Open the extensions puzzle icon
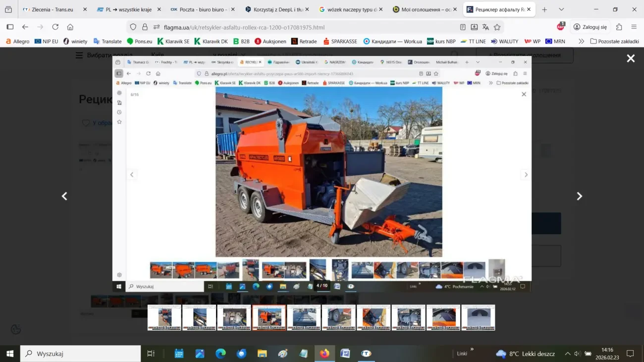The width and height of the screenshot is (644, 362). pos(619,27)
